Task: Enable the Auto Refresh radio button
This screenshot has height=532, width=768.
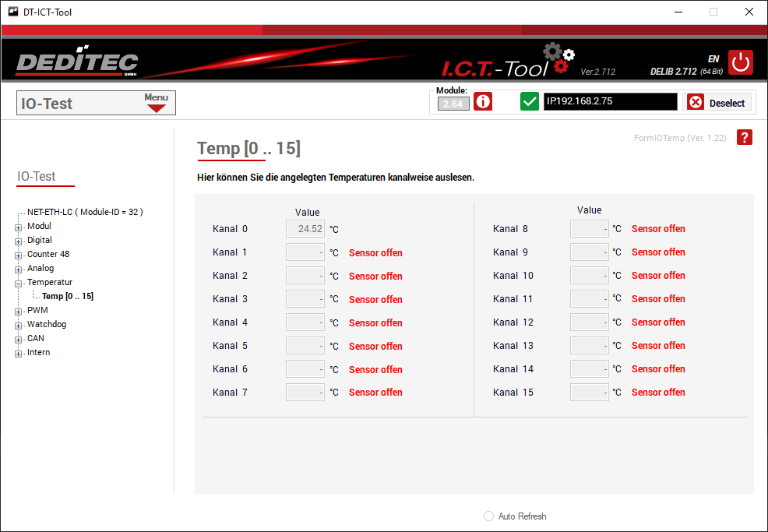Action: (488, 516)
